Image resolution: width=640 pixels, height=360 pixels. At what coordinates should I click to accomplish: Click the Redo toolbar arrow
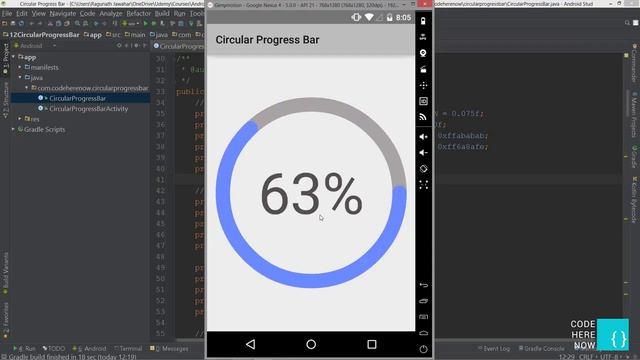(x=40, y=24)
